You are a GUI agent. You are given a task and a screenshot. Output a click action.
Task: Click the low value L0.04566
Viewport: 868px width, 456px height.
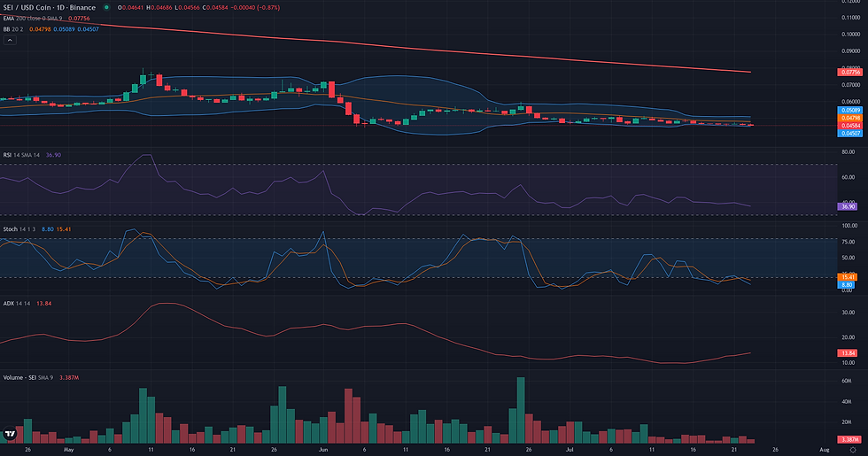tap(187, 8)
